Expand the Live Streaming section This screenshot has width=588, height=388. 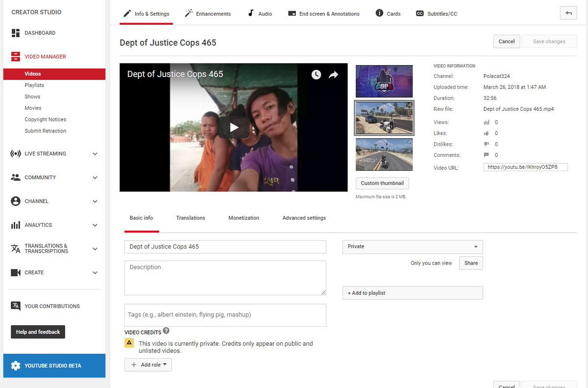click(x=95, y=154)
